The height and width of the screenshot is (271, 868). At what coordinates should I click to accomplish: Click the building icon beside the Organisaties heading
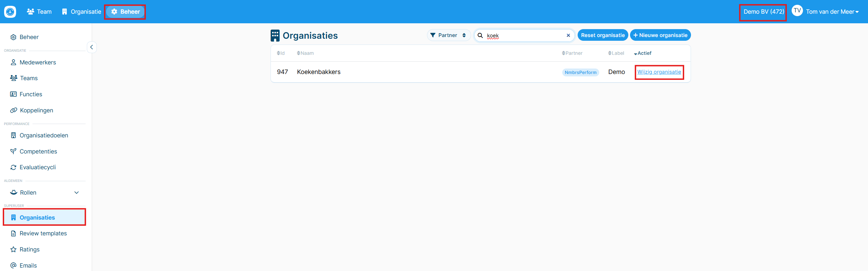pos(275,36)
